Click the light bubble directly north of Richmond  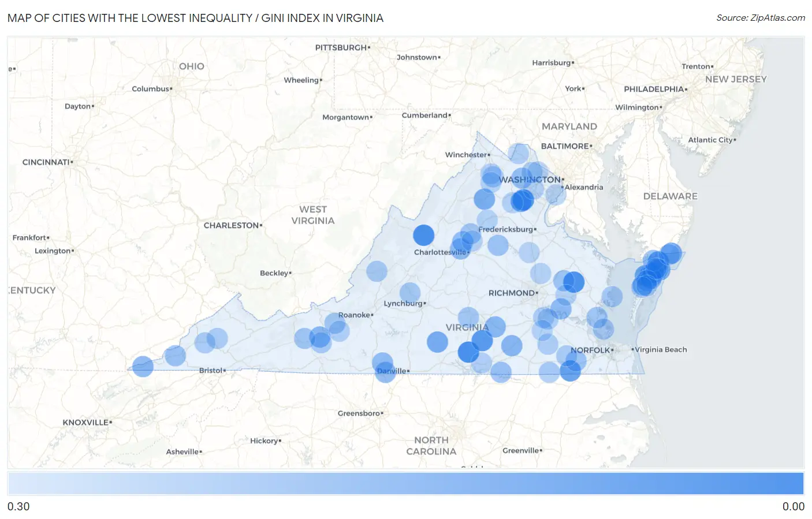(x=541, y=273)
